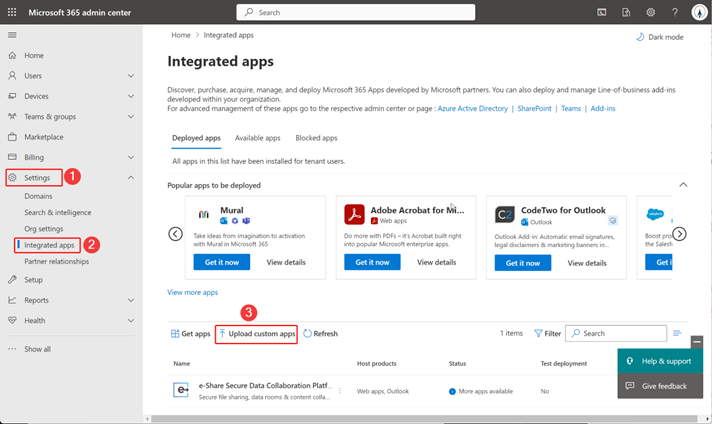Expand the Teams & groups chevron
The width and height of the screenshot is (712, 424).
click(131, 116)
